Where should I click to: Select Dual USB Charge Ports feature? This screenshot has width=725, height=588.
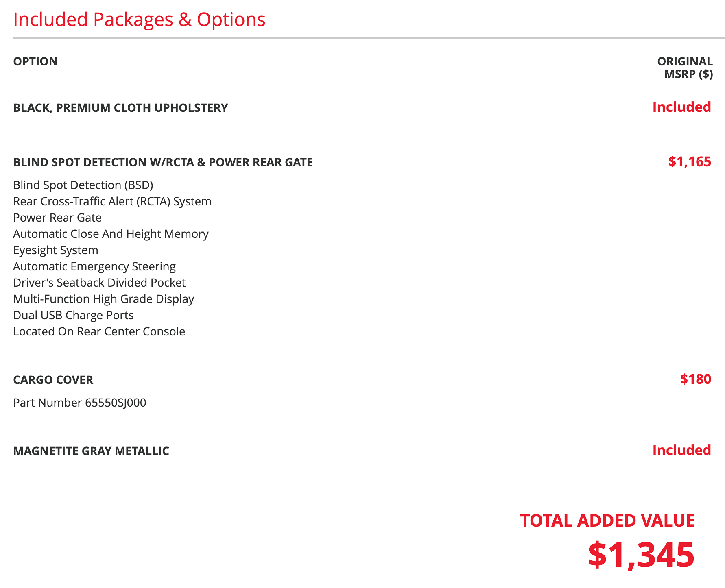tap(74, 315)
